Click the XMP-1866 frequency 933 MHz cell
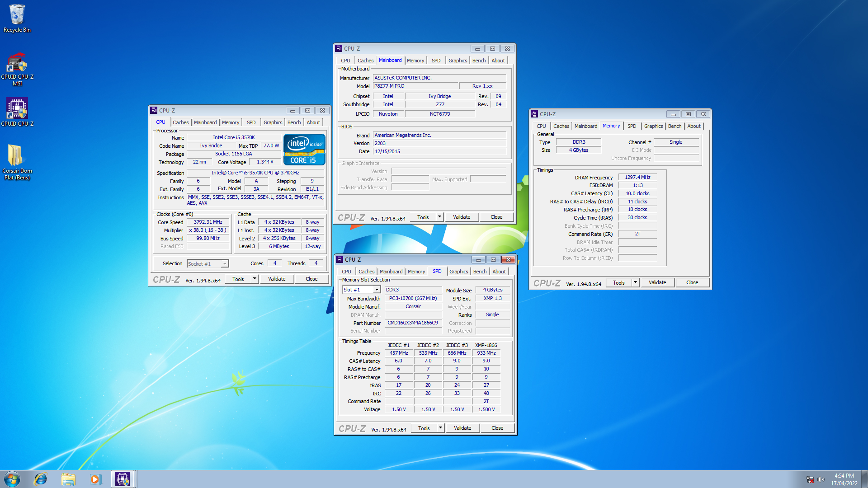Screen dimensions: 868x488 click(486, 353)
